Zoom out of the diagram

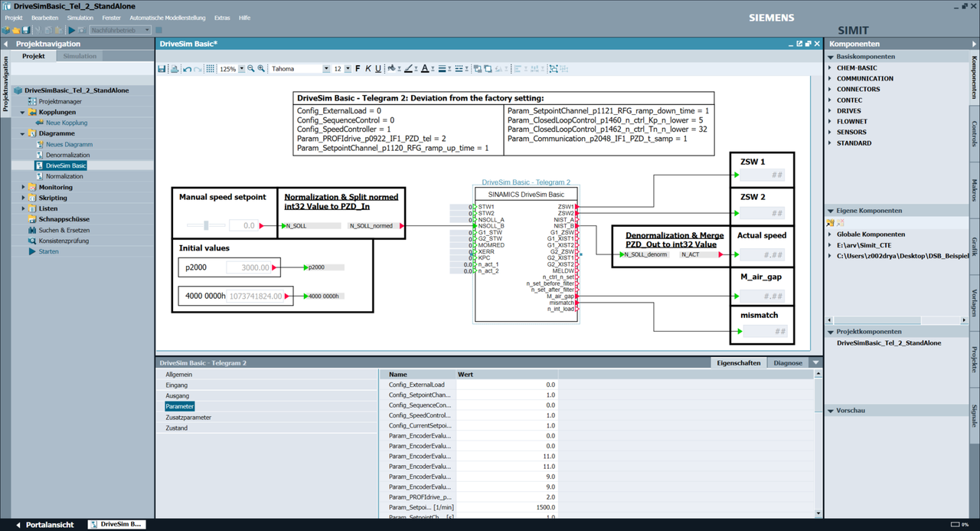click(251, 69)
